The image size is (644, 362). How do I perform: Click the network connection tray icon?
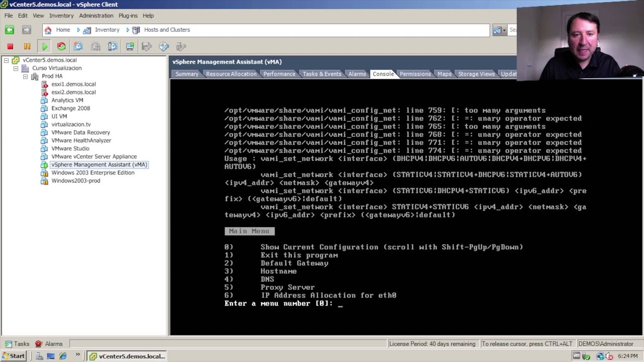600,356
